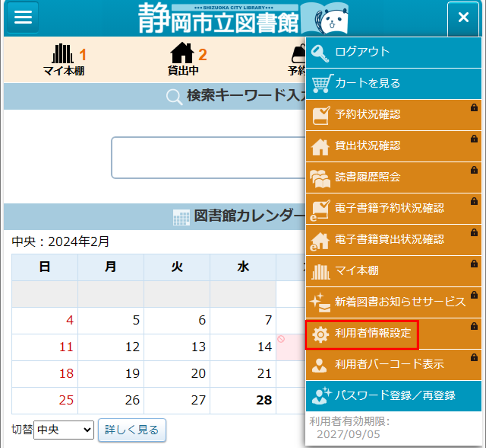Open パスワード登録／再登録
Viewport: 486px width, 448px height.
(x=395, y=396)
